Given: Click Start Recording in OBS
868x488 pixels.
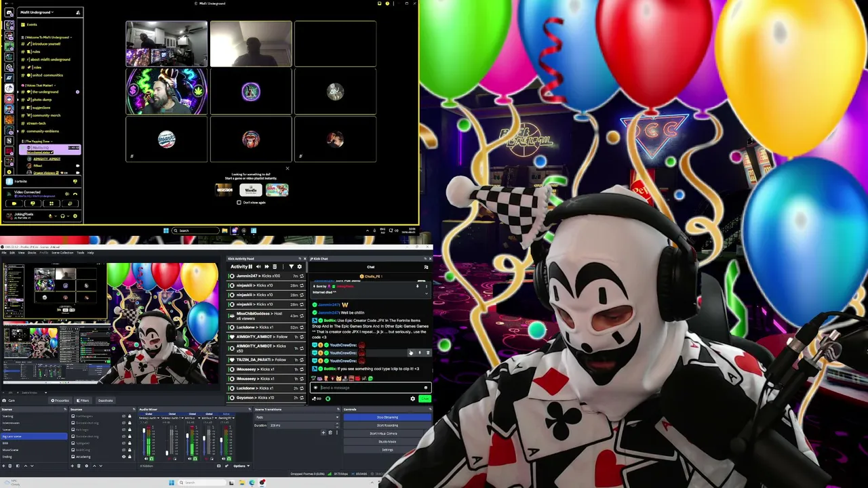Looking at the screenshot, I should click(387, 426).
